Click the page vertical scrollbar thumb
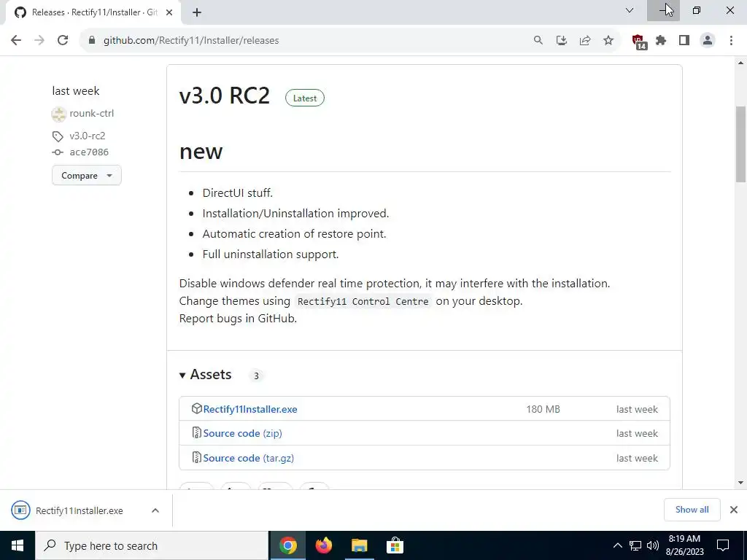Image resolution: width=747 pixels, height=560 pixels. point(740,144)
